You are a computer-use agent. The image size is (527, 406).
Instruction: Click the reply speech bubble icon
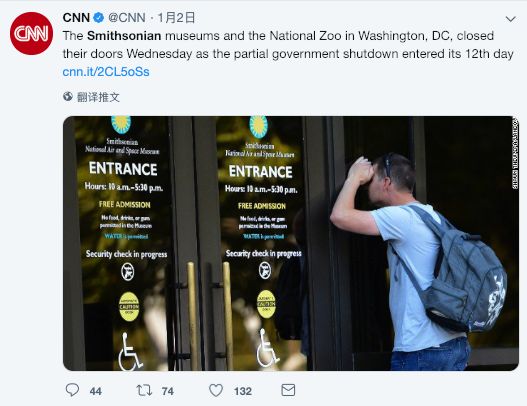(x=72, y=390)
